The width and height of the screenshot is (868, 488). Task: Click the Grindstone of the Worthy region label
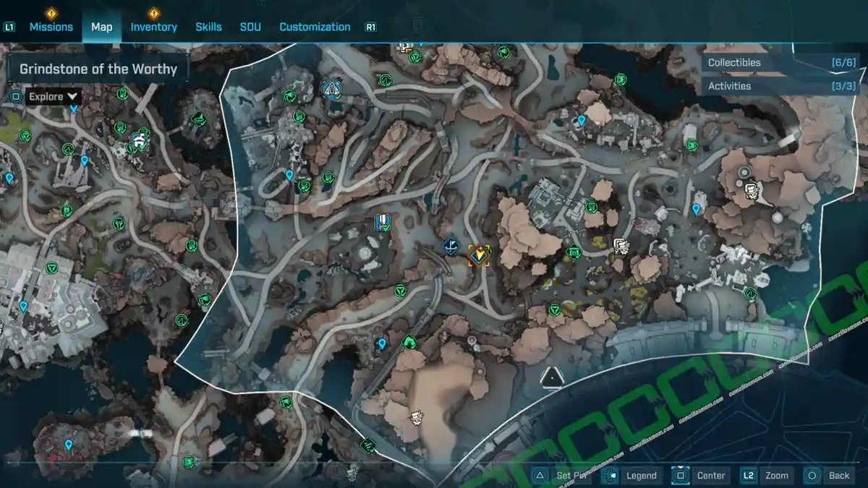[x=98, y=69]
